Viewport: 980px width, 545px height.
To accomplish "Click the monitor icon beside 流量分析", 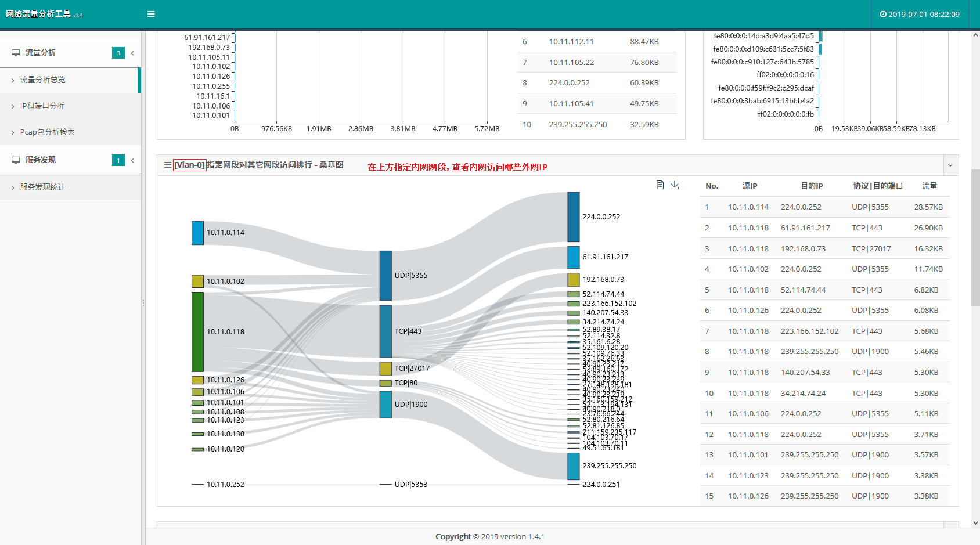I will pos(16,53).
